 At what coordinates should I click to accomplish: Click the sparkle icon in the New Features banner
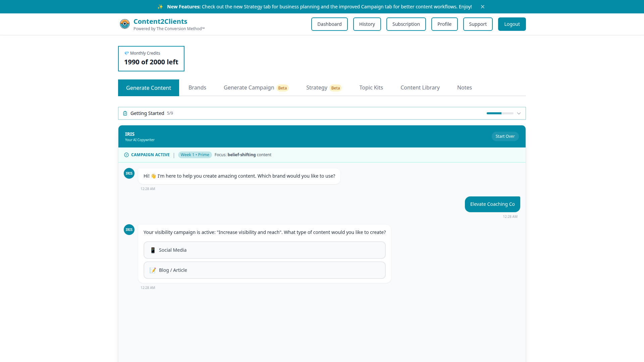(160, 6)
